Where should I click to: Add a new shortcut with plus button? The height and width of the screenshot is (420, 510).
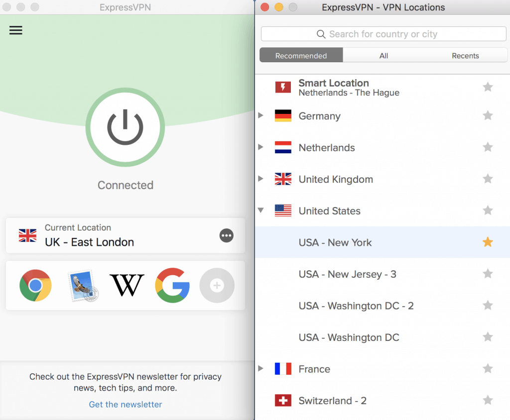tap(217, 285)
